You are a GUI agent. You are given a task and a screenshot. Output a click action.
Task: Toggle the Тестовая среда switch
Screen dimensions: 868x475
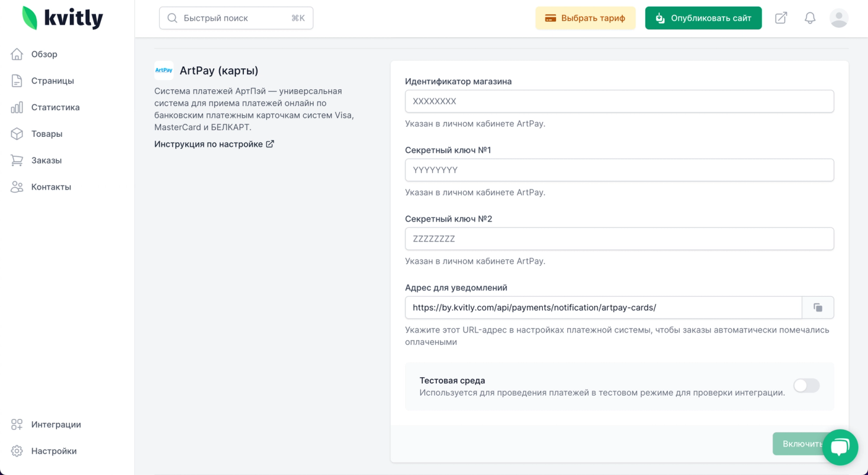pos(806,386)
